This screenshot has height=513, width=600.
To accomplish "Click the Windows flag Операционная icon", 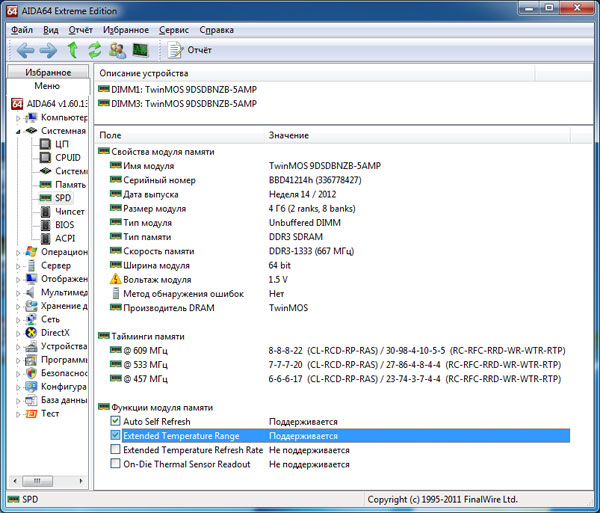I will pyautogui.click(x=31, y=252).
